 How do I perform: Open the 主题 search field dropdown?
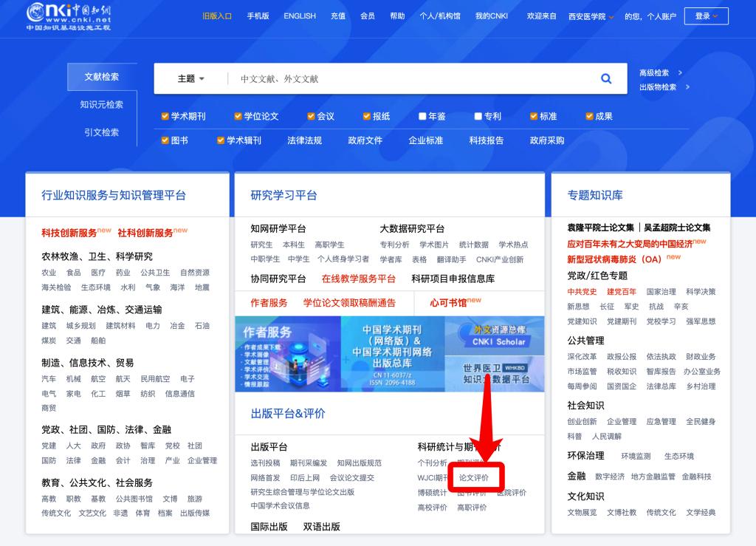point(191,78)
